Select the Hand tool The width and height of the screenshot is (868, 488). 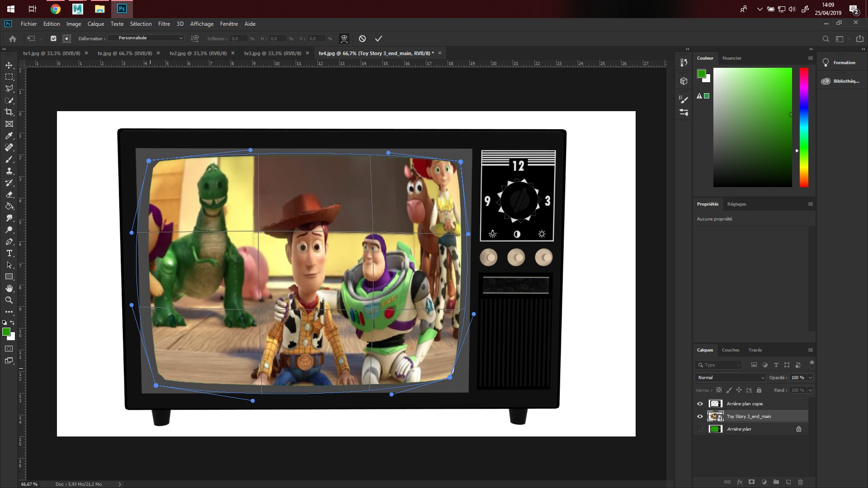coord(9,288)
